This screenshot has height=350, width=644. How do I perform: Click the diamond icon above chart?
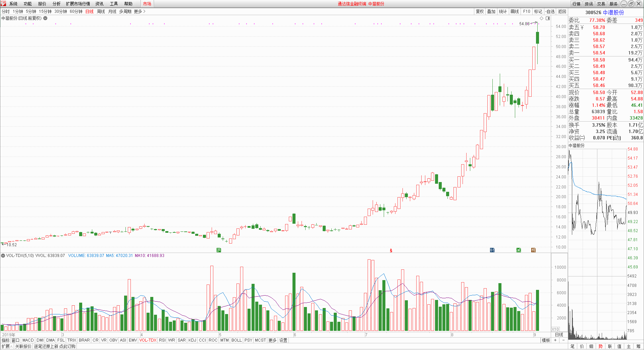click(541, 18)
